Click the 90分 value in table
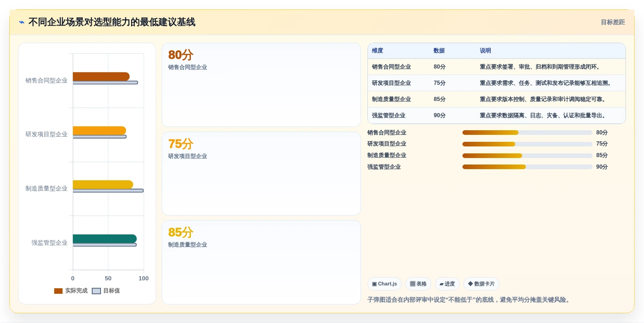Viewport: 644px width, 323px height. coord(440,115)
